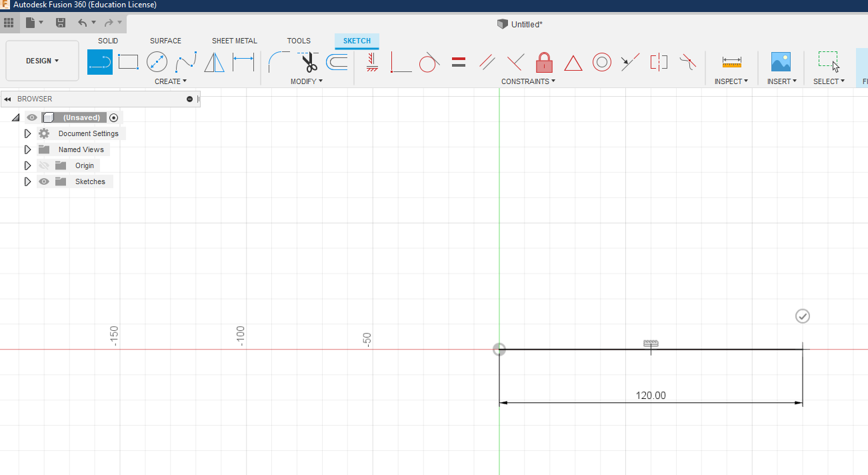The width and height of the screenshot is (868, 475).
Task: Click the Equal constraint icon
Action: point(458,63)
